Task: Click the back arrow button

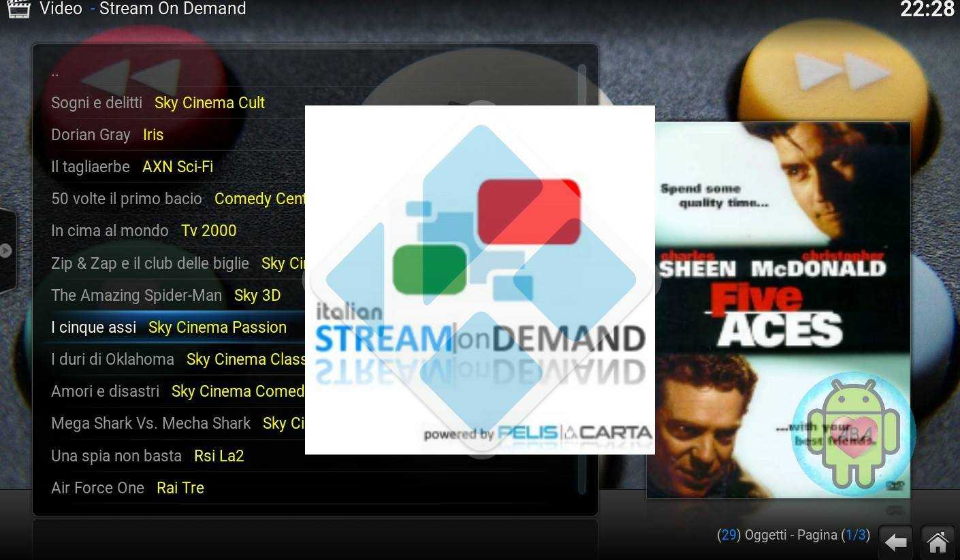Action: pyautogui.click(x=896, y=542)
